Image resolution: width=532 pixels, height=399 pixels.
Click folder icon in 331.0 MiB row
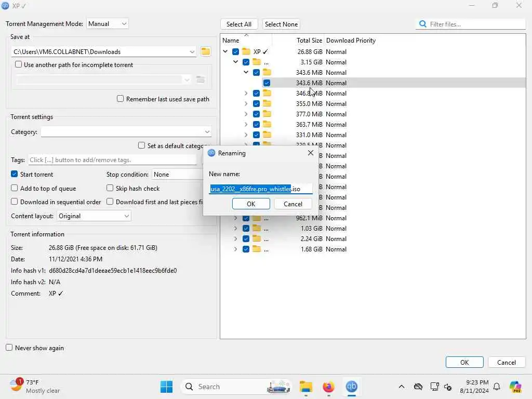[x=267, y=135]
